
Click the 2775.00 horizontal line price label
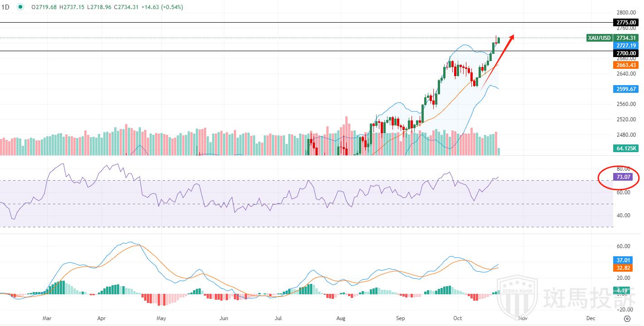pos(625,22)
